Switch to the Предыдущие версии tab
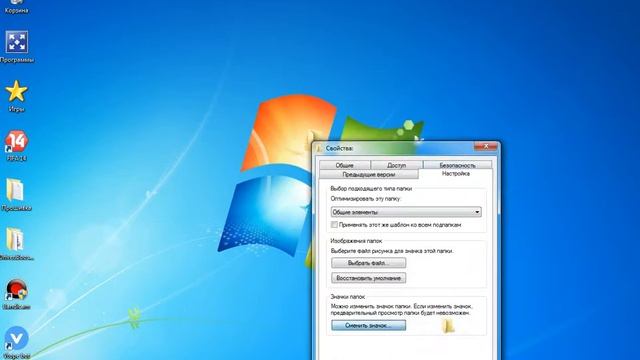Screen dimensions: 640x360 [x=369, y=174]
